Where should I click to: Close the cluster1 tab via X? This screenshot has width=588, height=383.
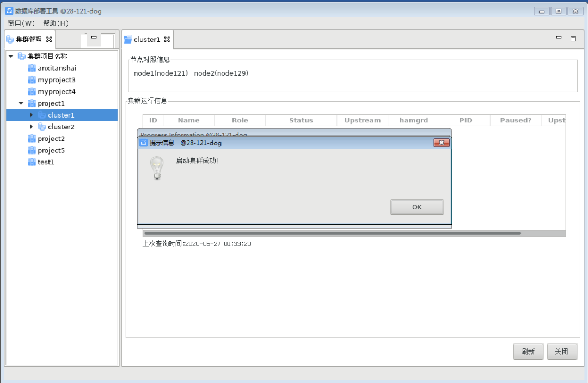(167, 39)
